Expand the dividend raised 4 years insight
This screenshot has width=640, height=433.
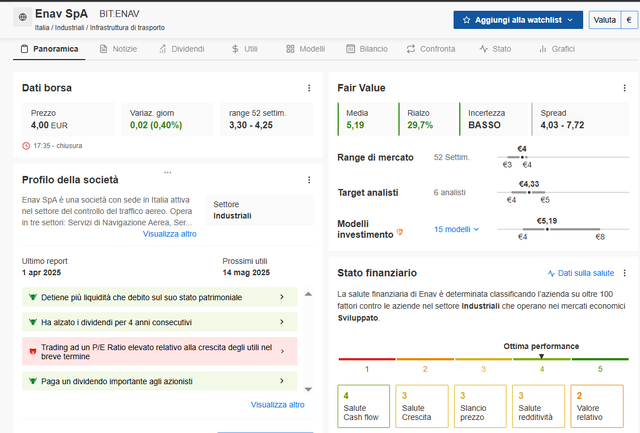(x=160, y=322)
